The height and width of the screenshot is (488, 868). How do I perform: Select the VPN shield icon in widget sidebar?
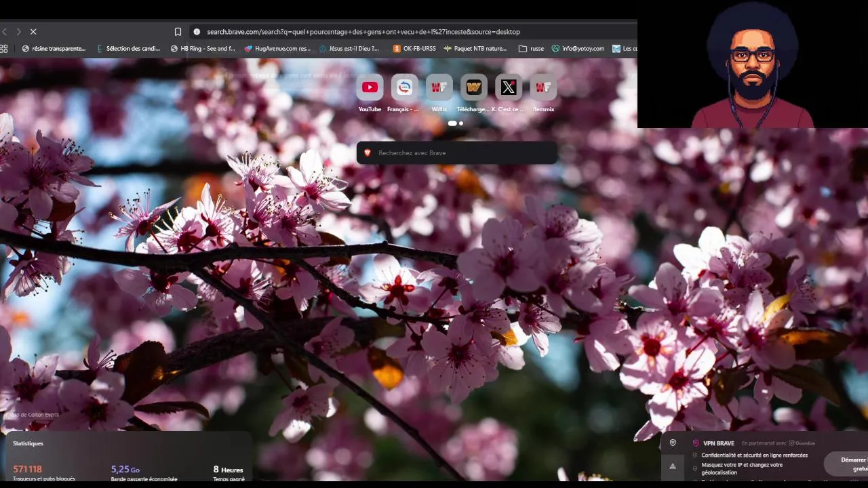[x=673, y=443]
